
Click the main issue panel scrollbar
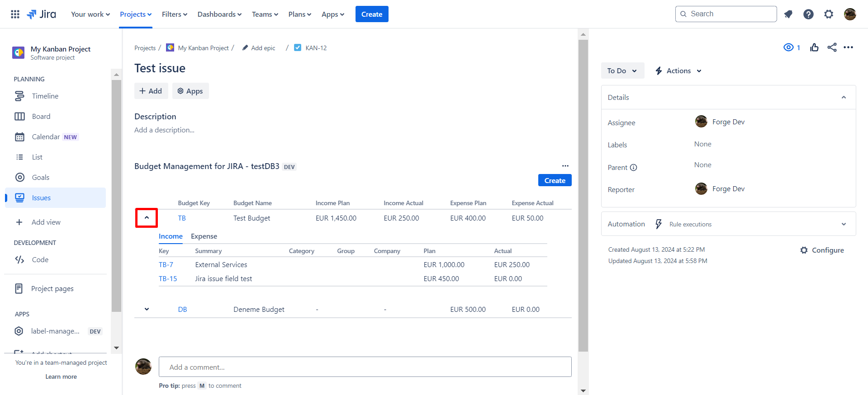[x=583, y=195]
